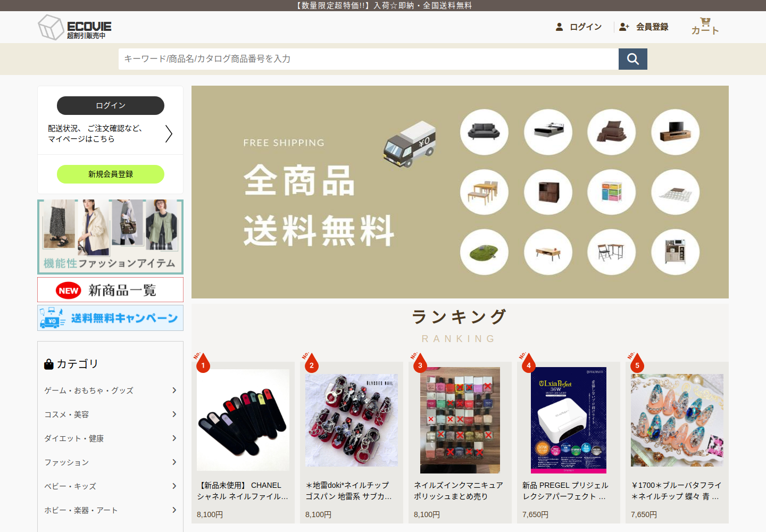
Task: Open the my page arrow chevron
Action: point(169,134)
